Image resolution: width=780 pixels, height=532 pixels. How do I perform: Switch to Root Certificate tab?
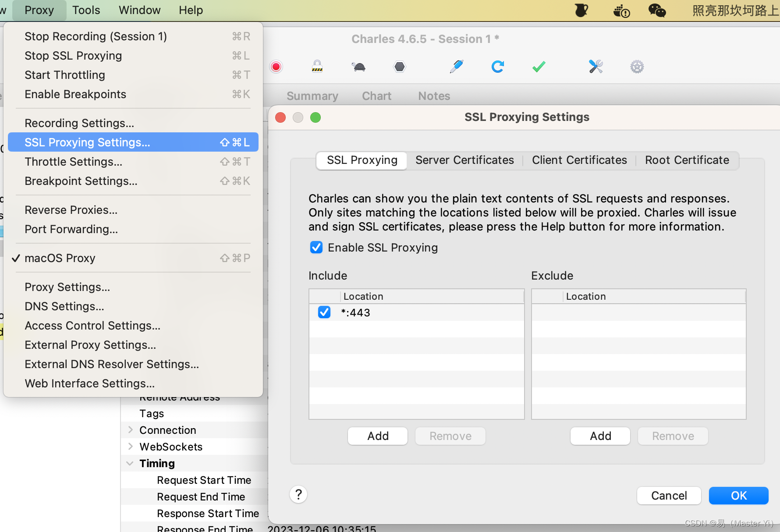(687, 160)
